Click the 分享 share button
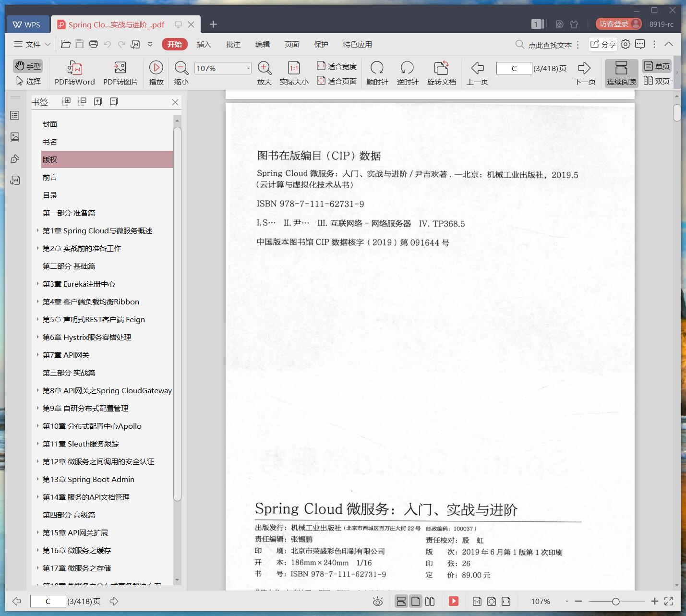The width and height of the screenshot is (686, 616). tap(602, 44)
